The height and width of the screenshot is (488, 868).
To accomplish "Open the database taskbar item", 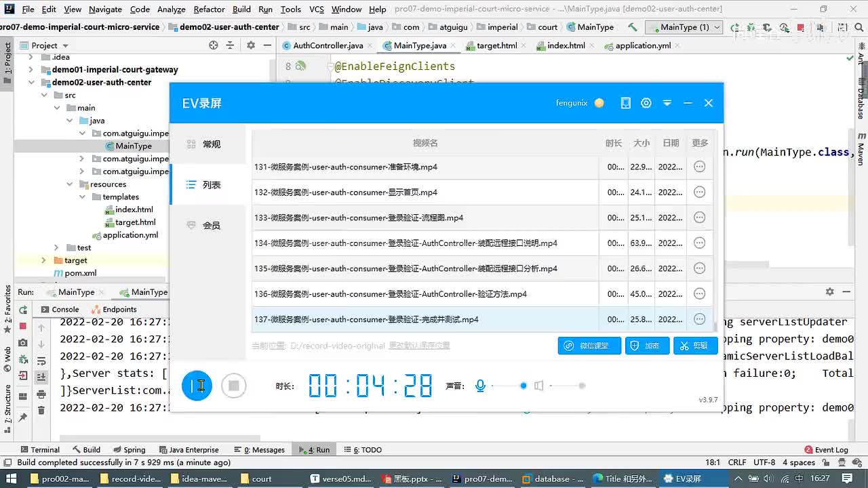I will [x=553, y=479].
